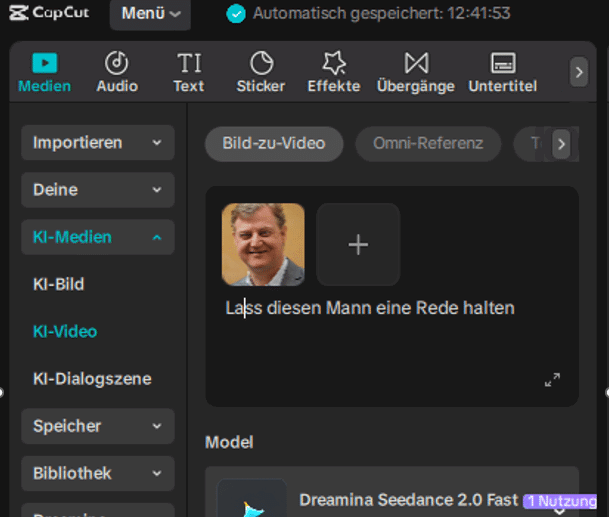Viewport: 609px width, 517px height.
Task: Select KI-Bild in sidebar
Action: tap(59, 284)
